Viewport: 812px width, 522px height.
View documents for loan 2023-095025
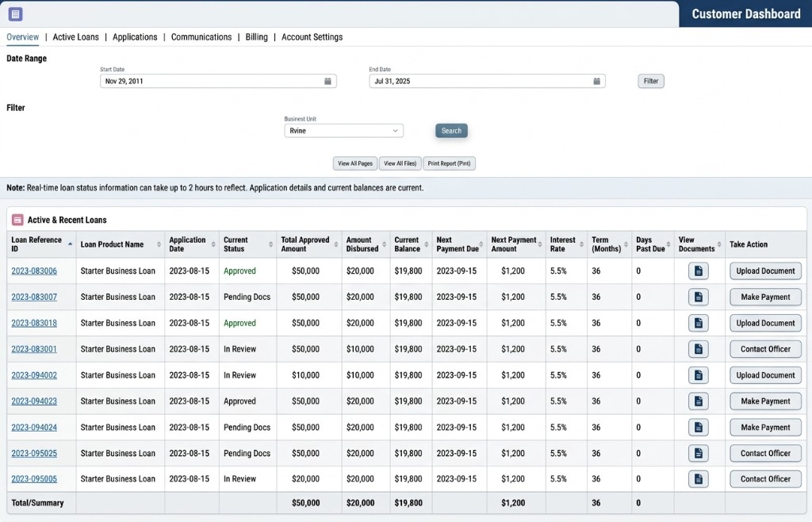[698, 453]
